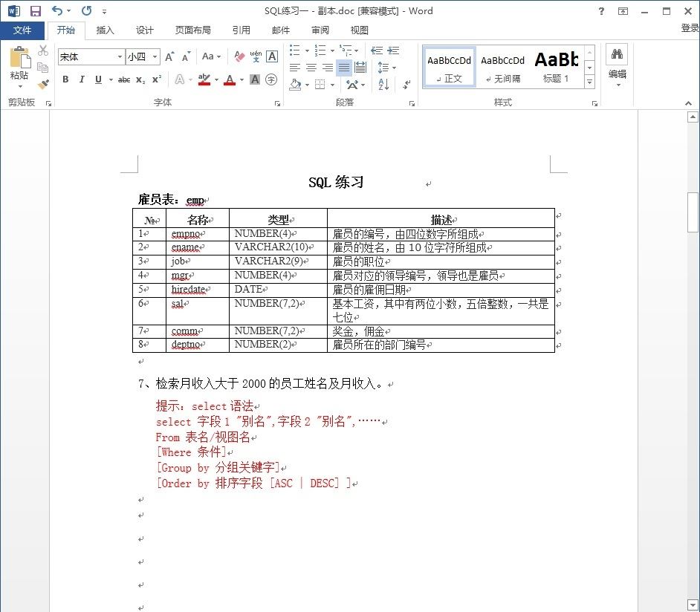The image size is (700, 612).
Task: Toggle Subscript formatting
Action: pyautogui.click(x=140, y=80)
